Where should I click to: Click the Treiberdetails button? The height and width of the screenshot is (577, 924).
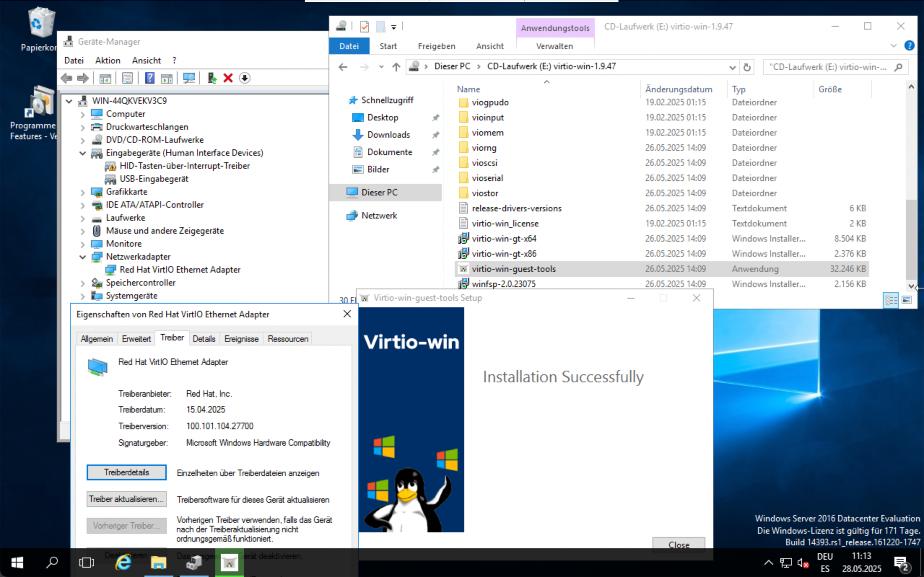(x=126, y=472)
